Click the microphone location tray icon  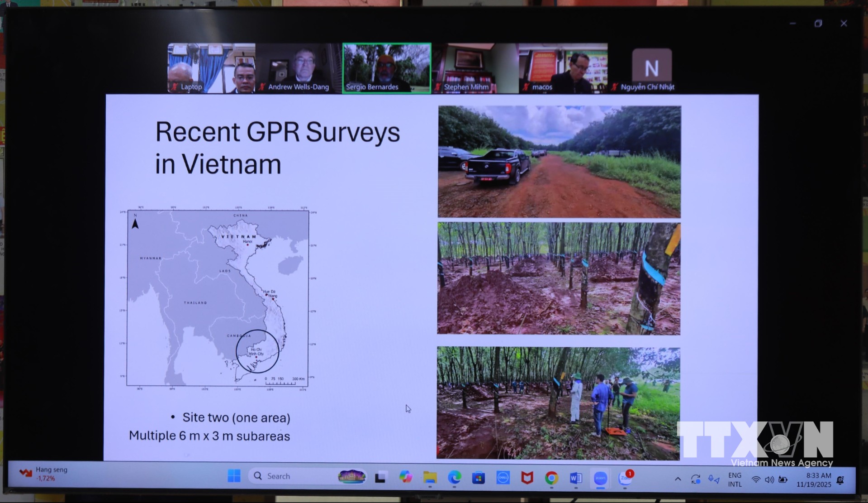point(714,479)
